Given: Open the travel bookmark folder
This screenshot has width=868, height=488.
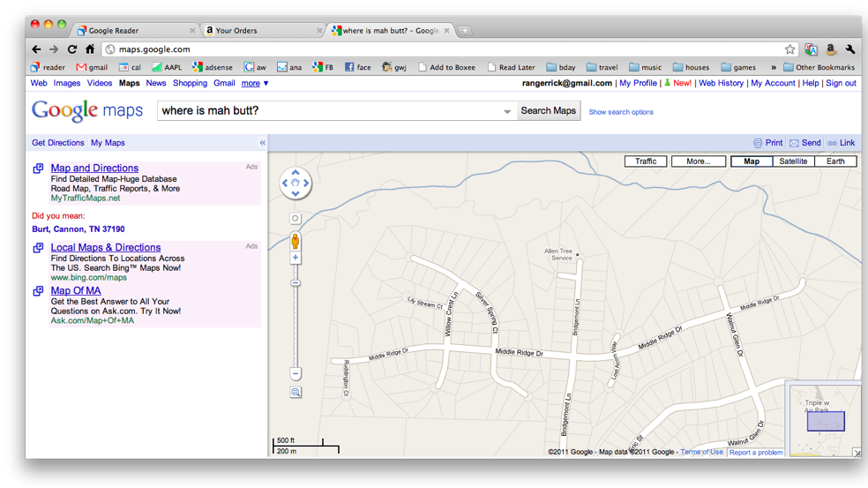Looking at the screenshot, I should point(602,68).
